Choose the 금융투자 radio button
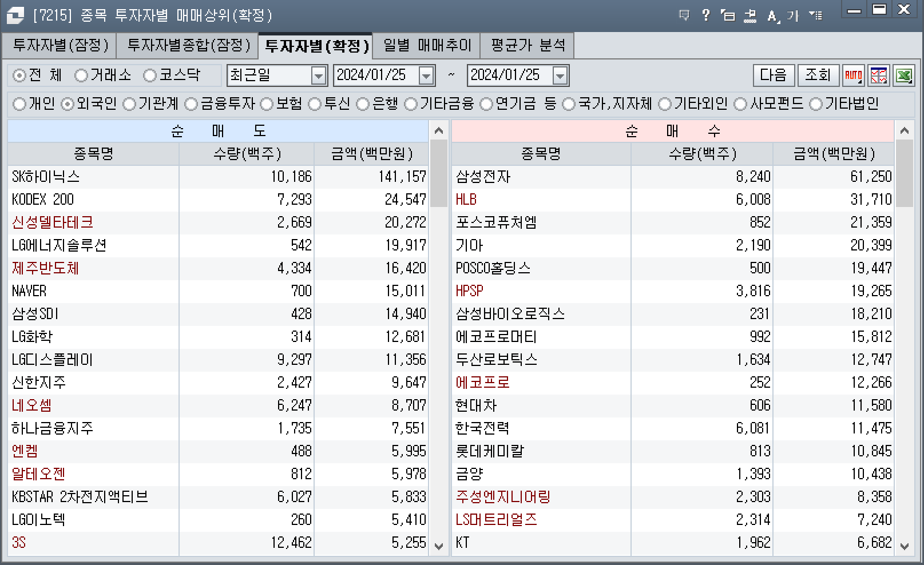The image size is (924, 565). click(191, 104)
